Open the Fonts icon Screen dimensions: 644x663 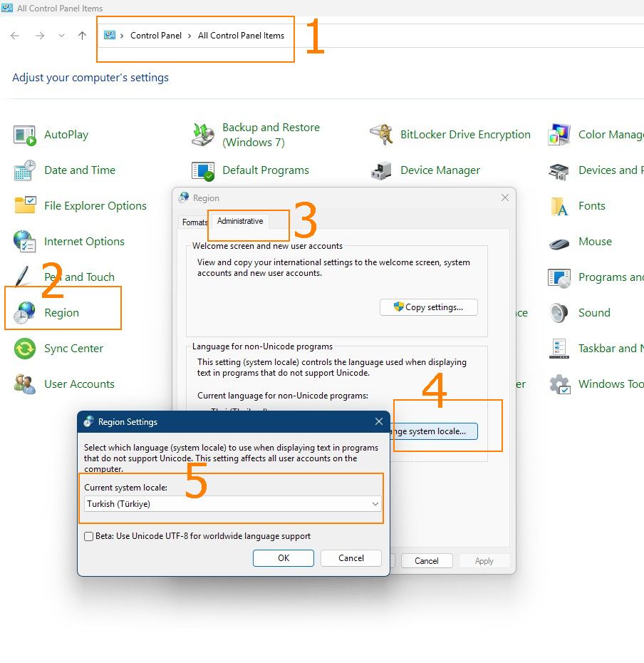click(559, 206)
